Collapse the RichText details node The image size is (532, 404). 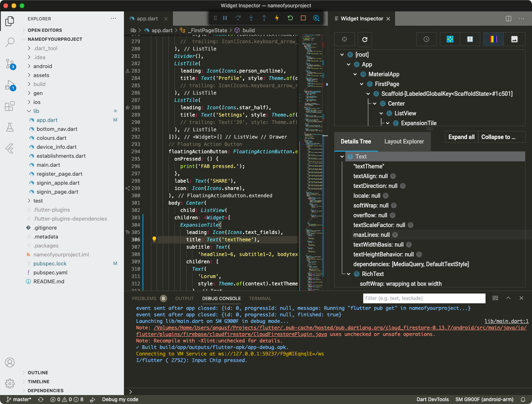pyautogui.click(x=349, y=274)
